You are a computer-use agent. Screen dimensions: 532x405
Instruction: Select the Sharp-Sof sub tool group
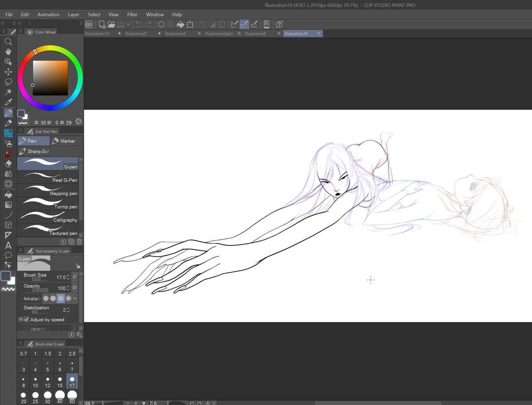click(x=34, y=151)
